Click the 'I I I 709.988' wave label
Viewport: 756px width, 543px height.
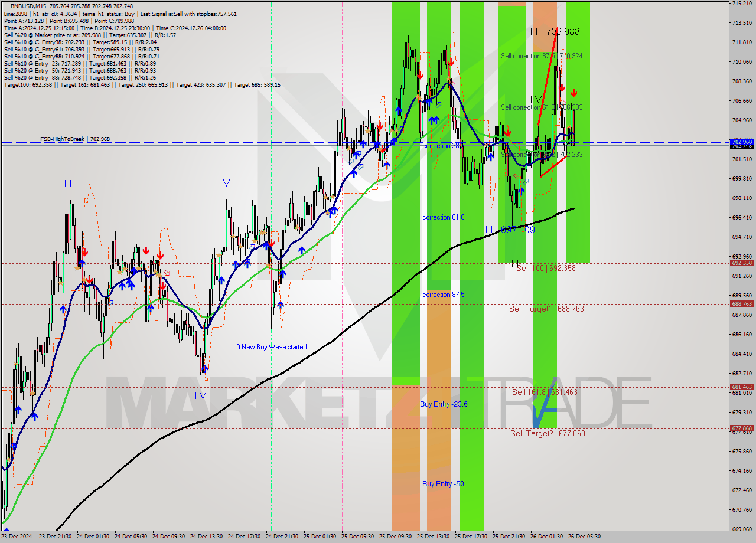pos(555,31)
